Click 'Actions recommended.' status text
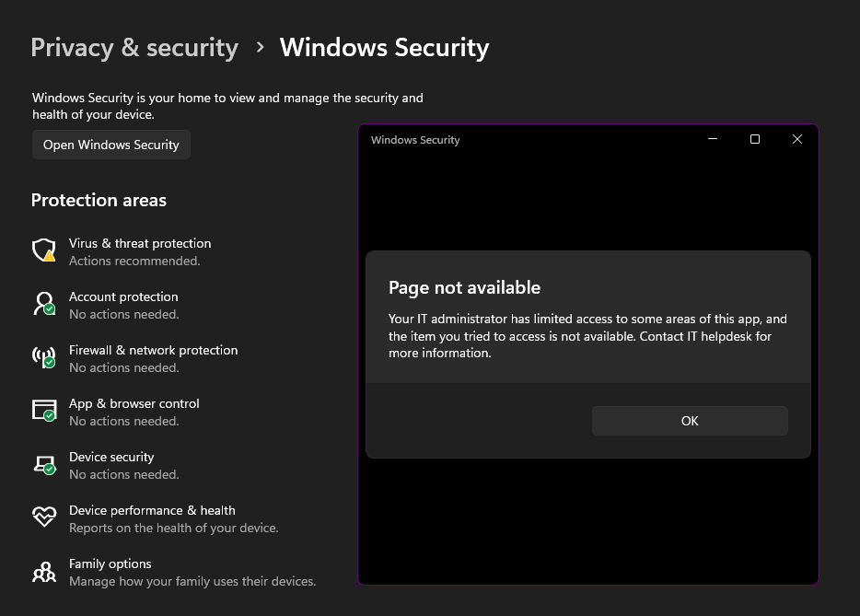Image resolution: width=860 pixels, height=616 pixels. [134, 262]
